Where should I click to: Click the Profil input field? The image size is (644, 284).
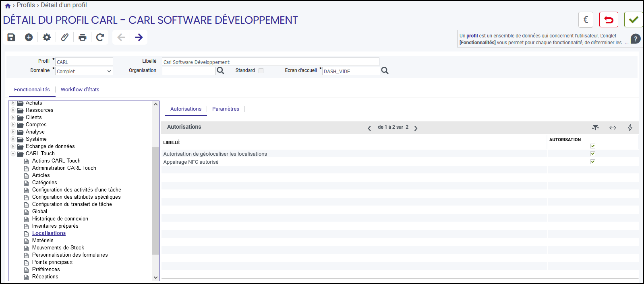84,62
